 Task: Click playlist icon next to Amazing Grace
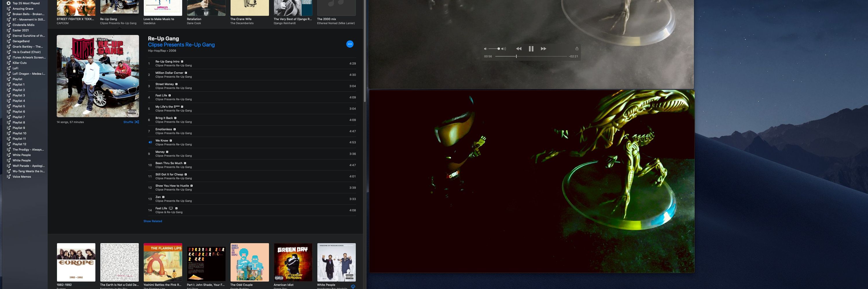coord(9,9)
